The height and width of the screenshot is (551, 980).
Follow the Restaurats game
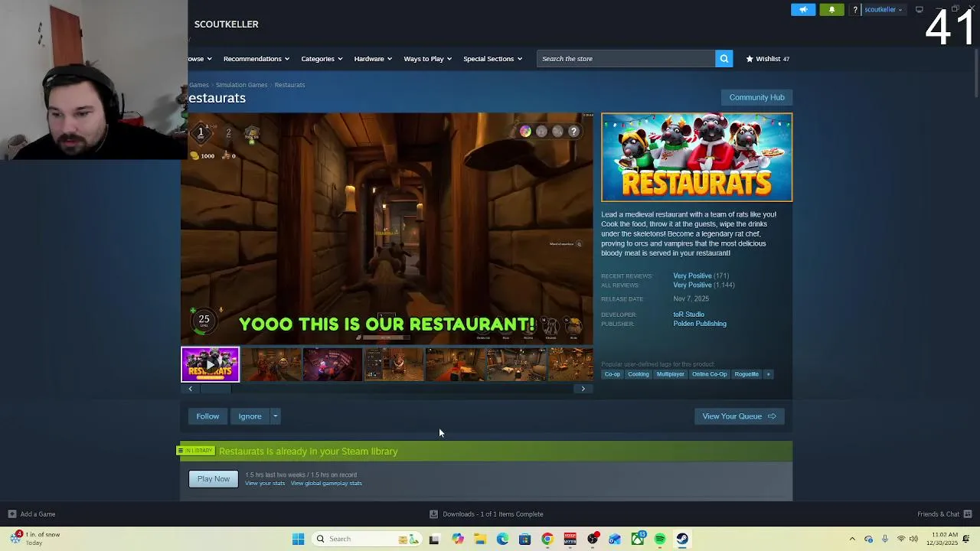[207, 416]
